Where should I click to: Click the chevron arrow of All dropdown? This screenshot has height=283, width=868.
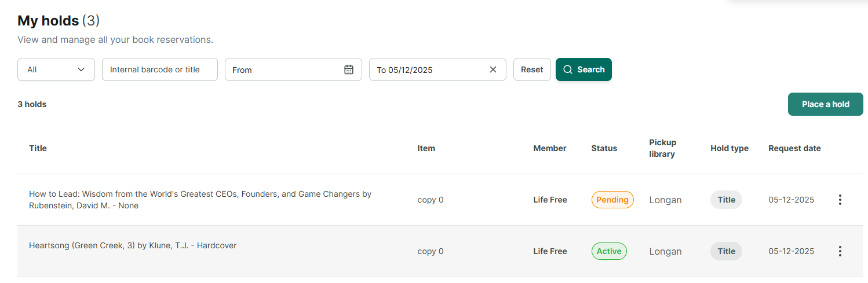(x=81, y=69)
